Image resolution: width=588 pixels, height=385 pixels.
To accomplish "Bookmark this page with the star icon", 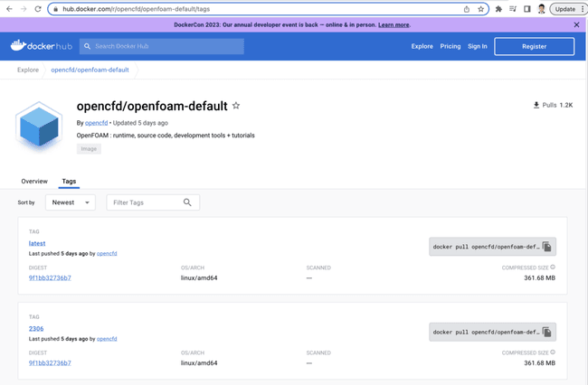I will (481, 8).
